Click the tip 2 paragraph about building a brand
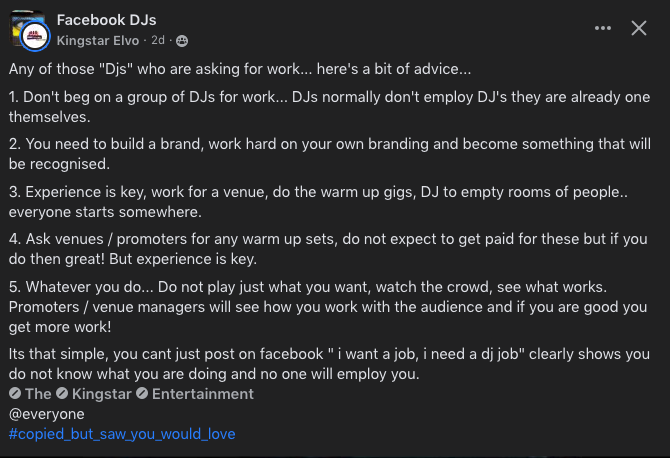This screenshot has height=458, width=670. pos(320,154)
